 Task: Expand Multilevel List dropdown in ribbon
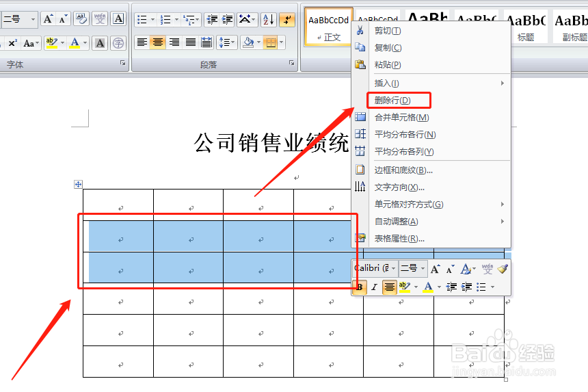pos(198,19)
